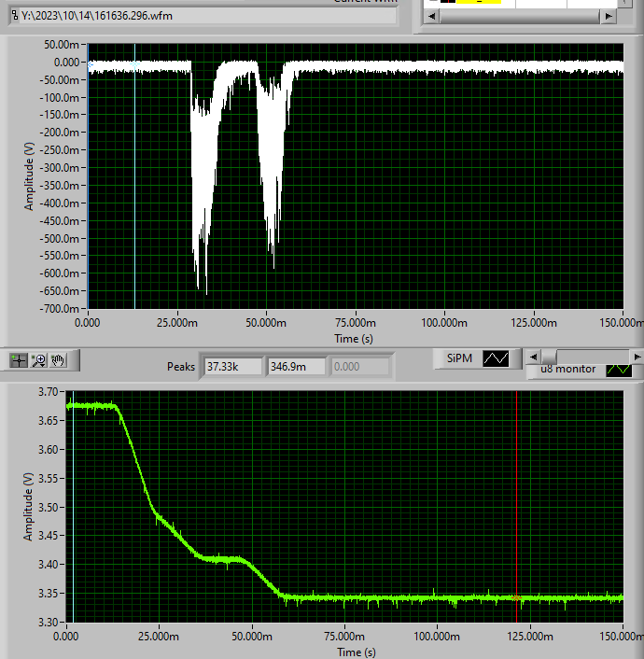Click the -700.0m label on upper amplitude axis
Viewport: 644px width, 659px height.
pos(59,309)
